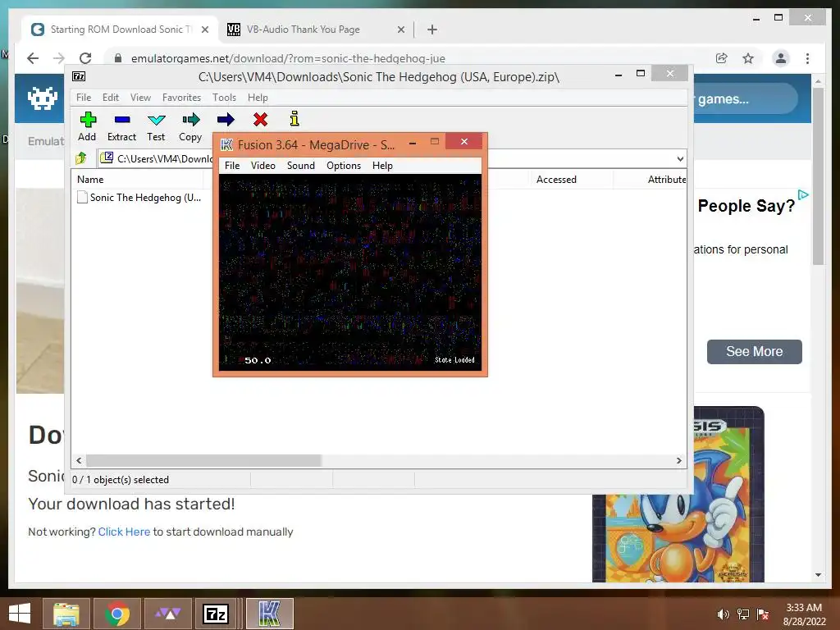
Task: Go back in Chrome
Action: tap(33, 58)
